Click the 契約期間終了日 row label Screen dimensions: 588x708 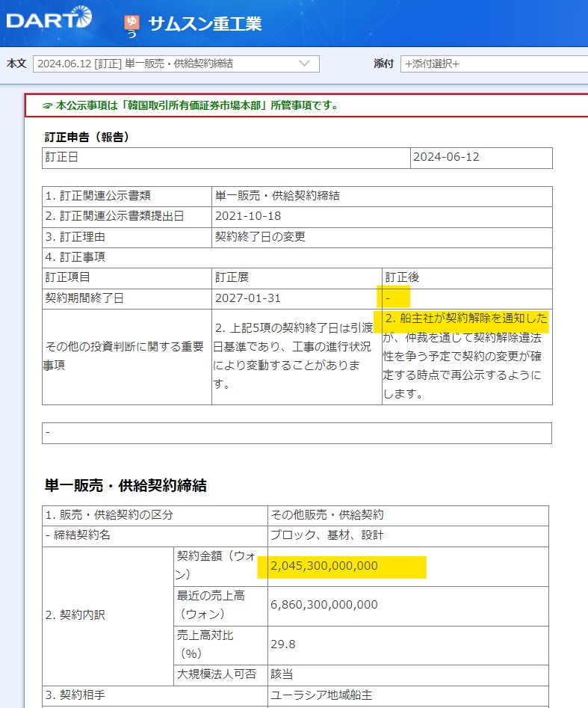point(84,298)
